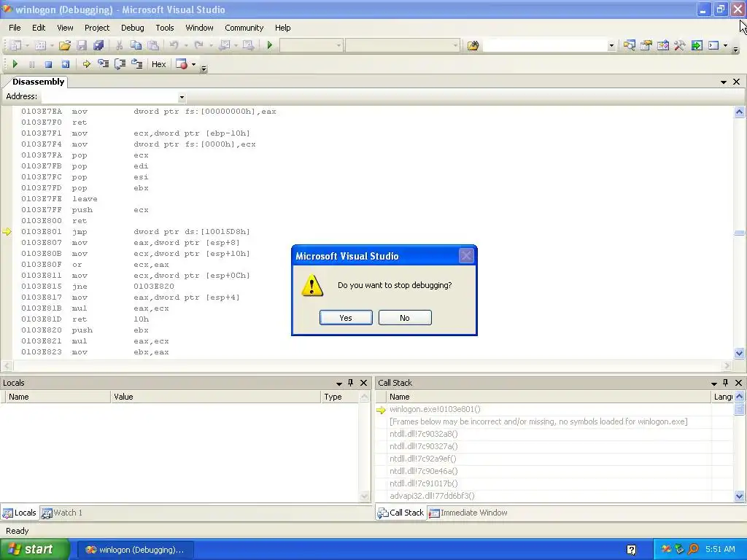Open the Tools menu
Image resolution: width=747 pixels, height=560 pixels.
[x=165, y=28]
